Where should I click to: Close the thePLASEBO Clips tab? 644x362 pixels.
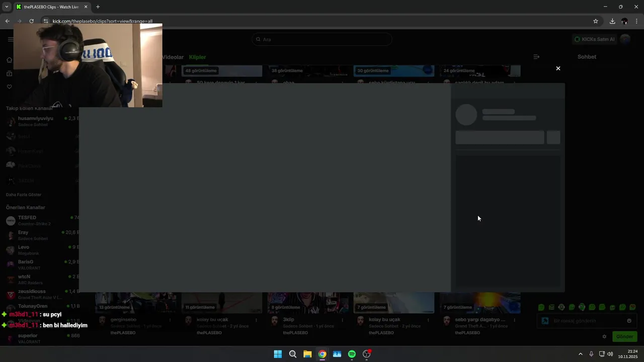[x=86, y=7]
